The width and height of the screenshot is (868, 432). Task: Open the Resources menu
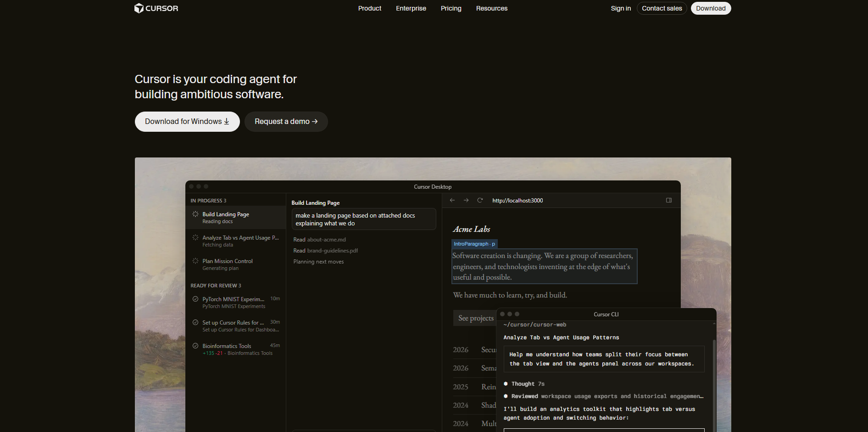click(492, 8)
